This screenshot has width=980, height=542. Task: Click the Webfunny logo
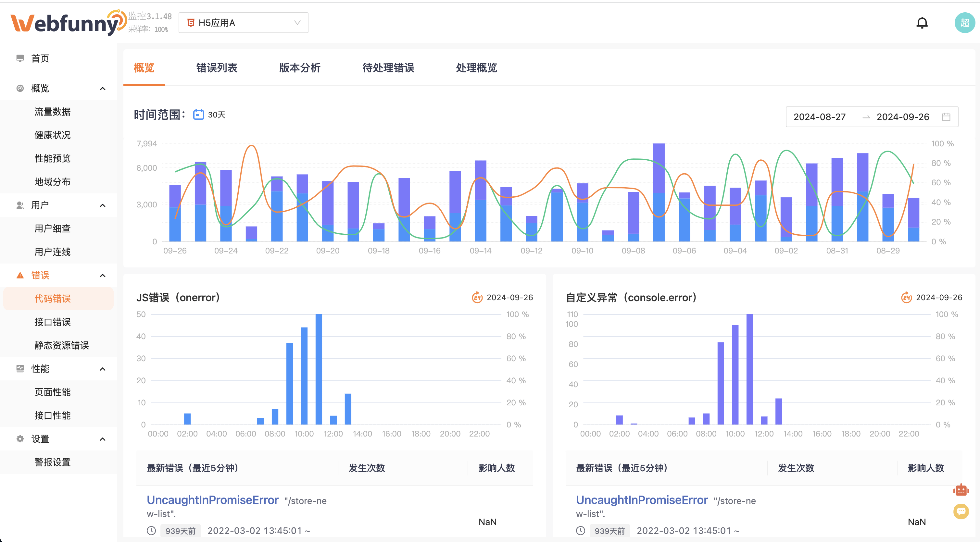pos(69,23)
